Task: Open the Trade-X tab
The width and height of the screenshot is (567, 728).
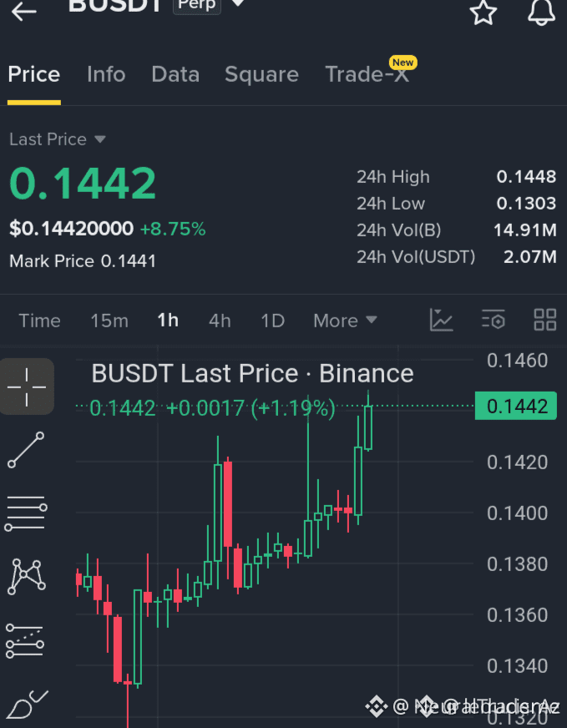Action: point(367,74)
